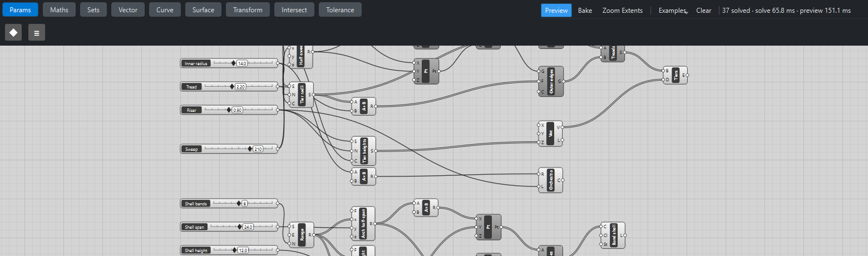Open the Intersect tab
This screenshot has width=868, height=256.
pos(294,10)
